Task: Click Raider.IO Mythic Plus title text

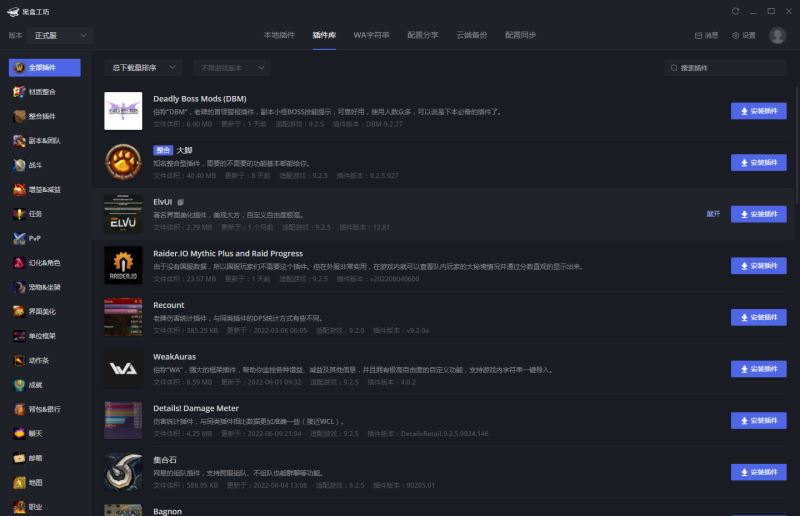Action: coord(228,253)
